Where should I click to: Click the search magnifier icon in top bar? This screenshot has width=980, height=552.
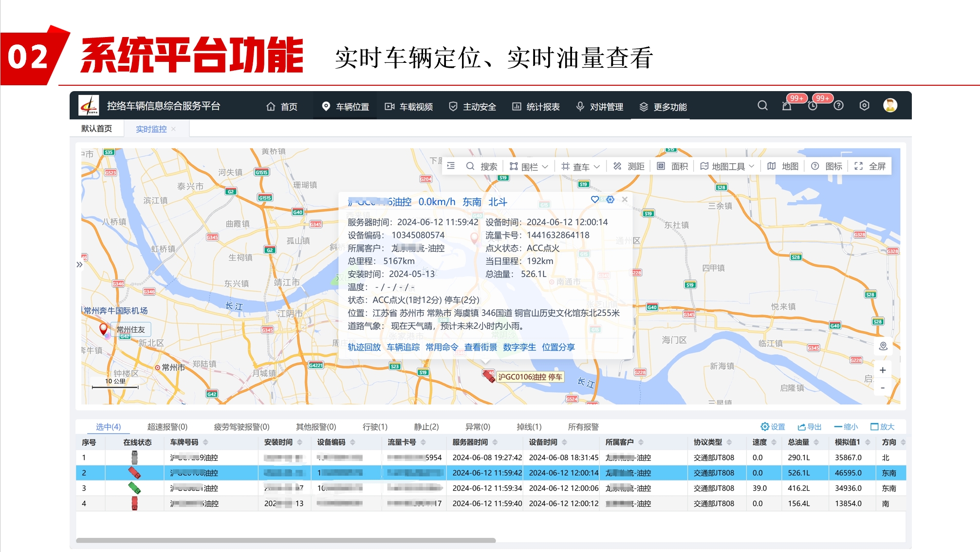[762, 106]
